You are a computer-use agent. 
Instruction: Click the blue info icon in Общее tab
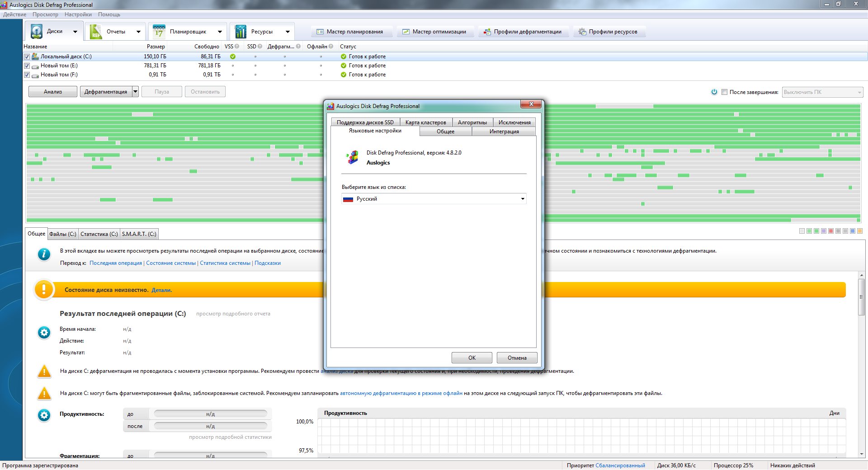[x=44, y=254]
